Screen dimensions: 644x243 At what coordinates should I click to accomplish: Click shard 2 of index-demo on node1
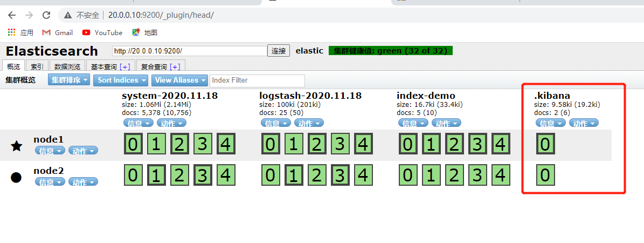[454, 145]
